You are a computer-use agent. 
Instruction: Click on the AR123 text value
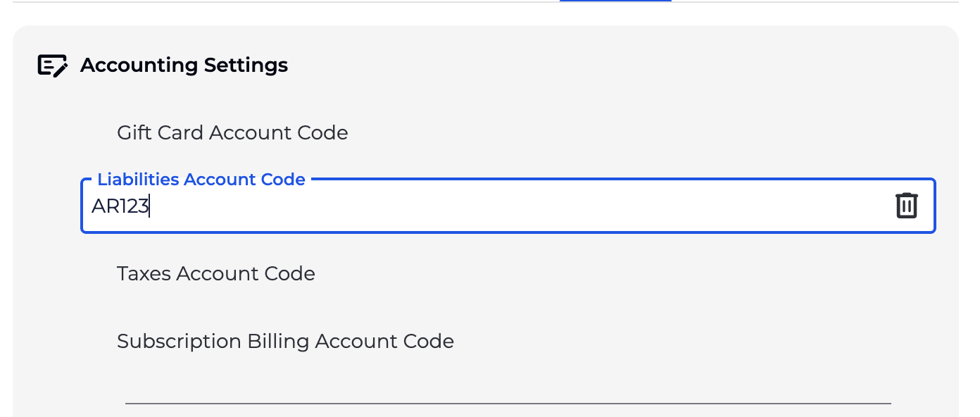tap(120, 206)
